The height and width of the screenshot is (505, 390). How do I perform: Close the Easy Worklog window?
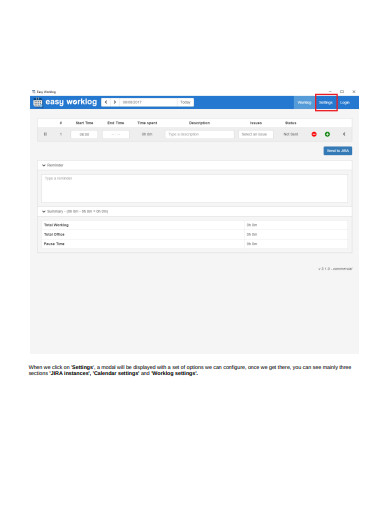click(x=354, y=91)
